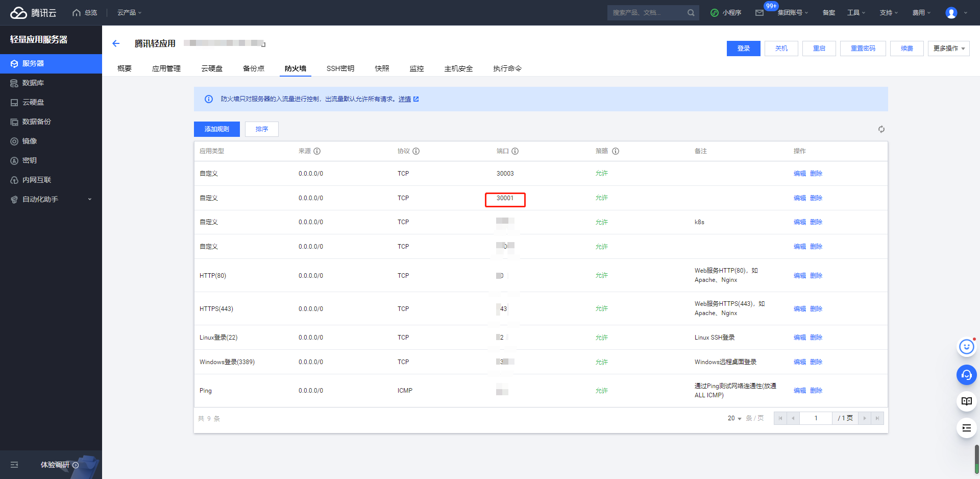Change the 20 items per page selector

(734, 418)
